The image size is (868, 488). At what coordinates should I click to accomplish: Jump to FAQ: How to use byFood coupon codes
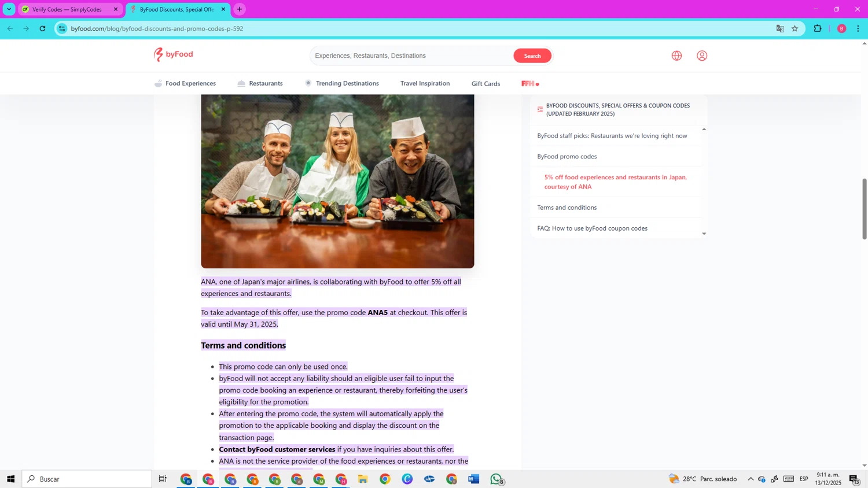point(592,228)
